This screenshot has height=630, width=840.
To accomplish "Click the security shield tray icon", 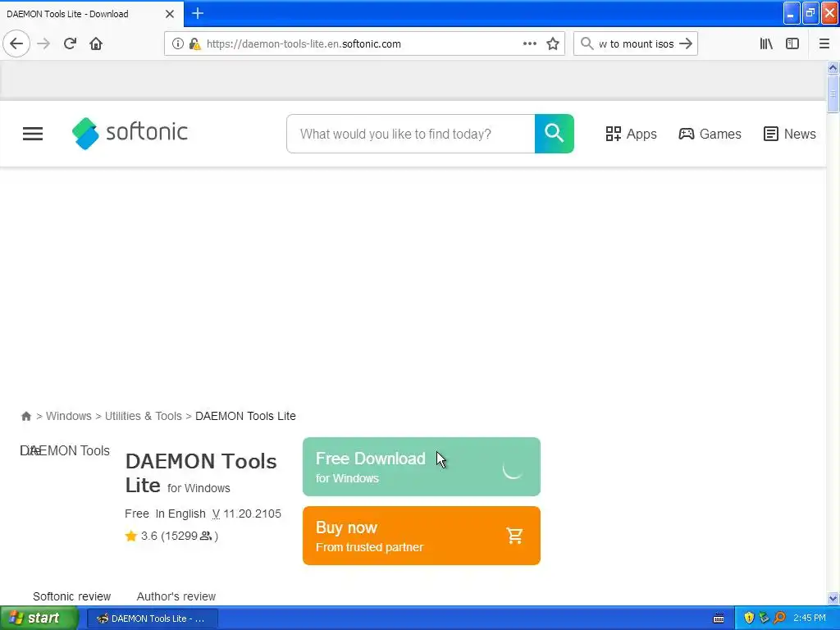I will click(x=750, y=619).
